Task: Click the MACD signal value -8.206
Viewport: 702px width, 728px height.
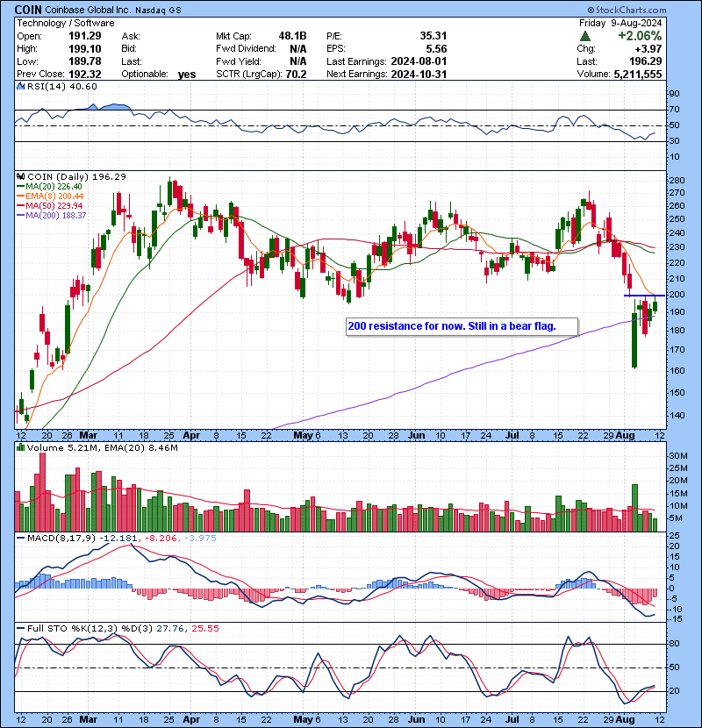Action: click(161, 539)
